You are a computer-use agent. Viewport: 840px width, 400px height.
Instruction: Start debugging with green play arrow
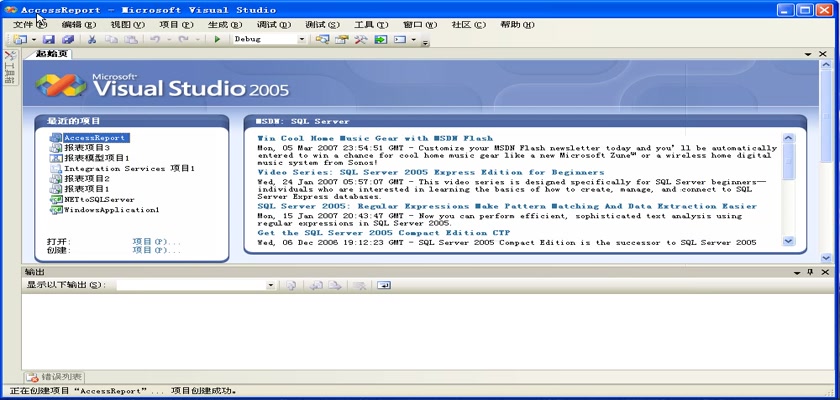click(x=217, y=40)
